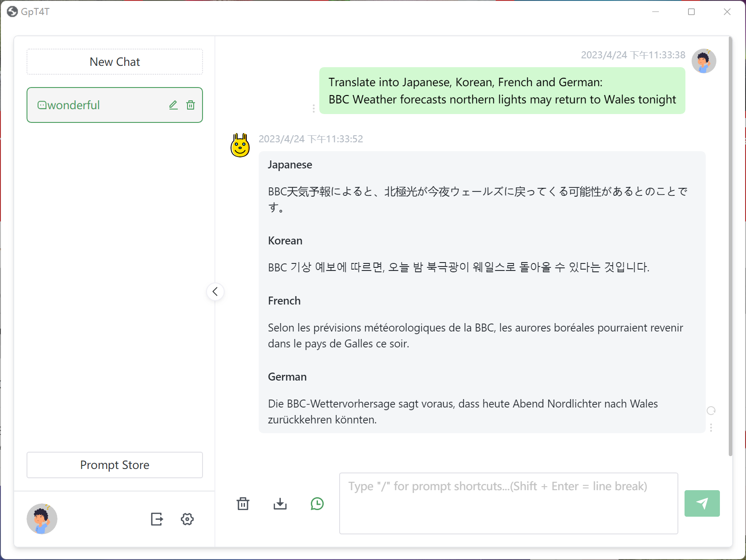
Task: Click the logout icon in sidebar footer
Action: coord(157,519)
